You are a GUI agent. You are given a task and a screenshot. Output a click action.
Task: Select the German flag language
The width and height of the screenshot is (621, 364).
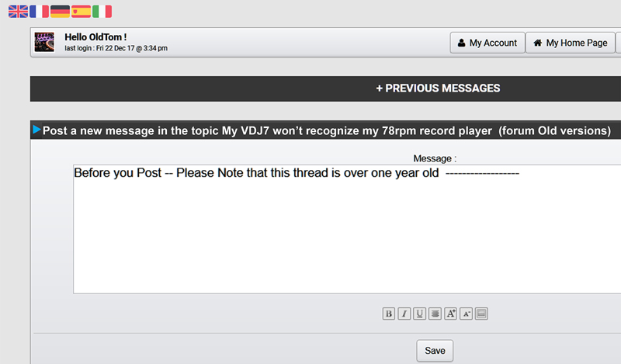tap(60, 12)
